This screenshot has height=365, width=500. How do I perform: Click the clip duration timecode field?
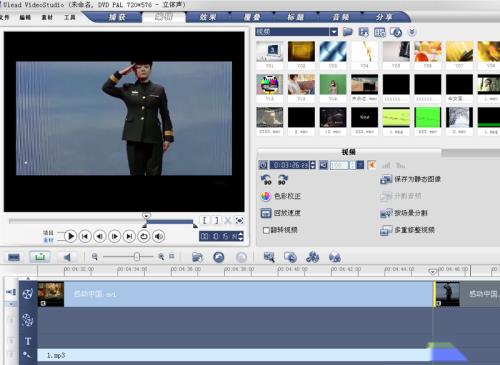coord(289,165)
